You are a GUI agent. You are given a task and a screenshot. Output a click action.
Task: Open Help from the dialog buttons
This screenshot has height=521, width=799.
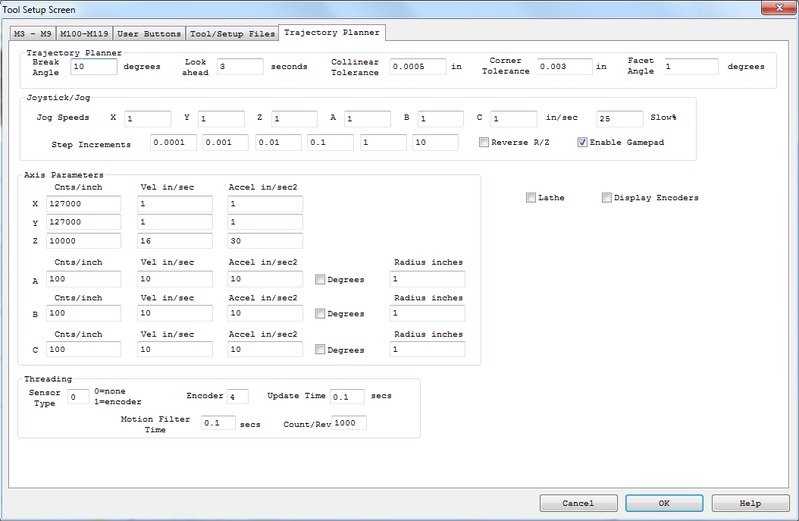pos(750,503)
